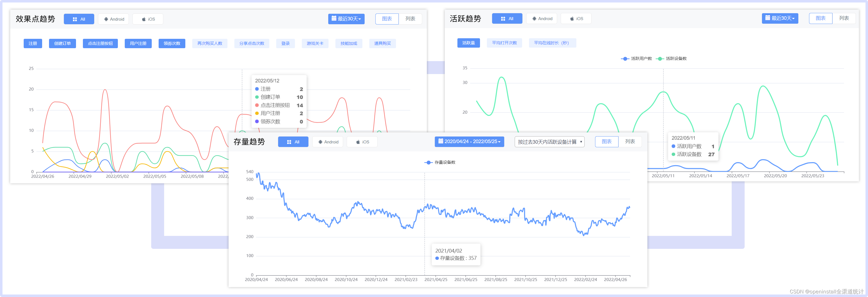Toggle the 点击注册按钮 metric tag
This screenshot has width=868, height=297.
100,43
